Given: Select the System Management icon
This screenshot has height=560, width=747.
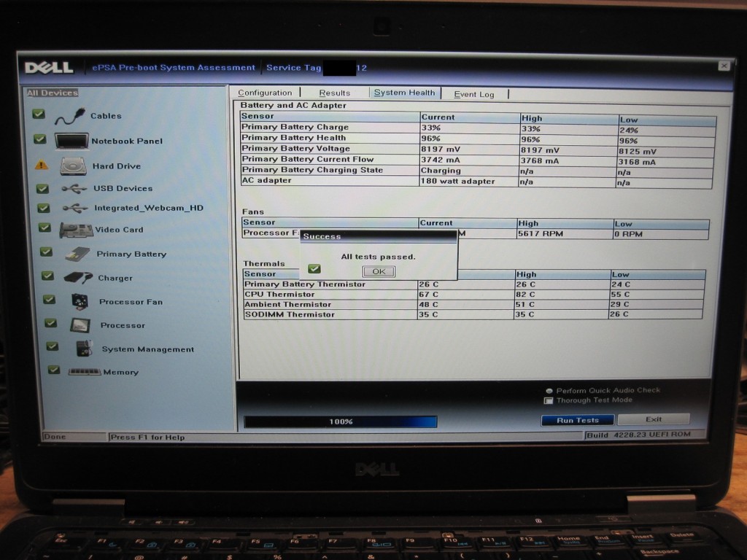Looking at the screenshot, I should tap(84, 349).
